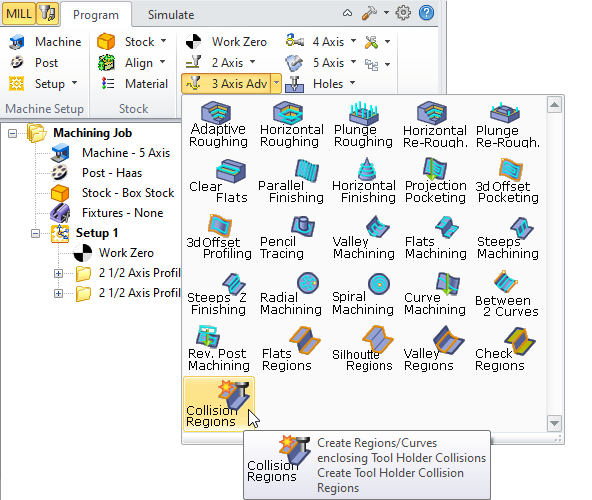Choose Radial Machining toolpath
Viewport: 592px width, 500px height.
click(291, 293)
